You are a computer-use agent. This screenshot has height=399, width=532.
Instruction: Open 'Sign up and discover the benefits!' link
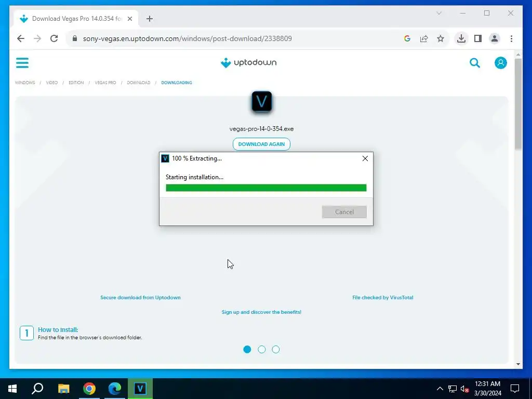tap(262, 312)
